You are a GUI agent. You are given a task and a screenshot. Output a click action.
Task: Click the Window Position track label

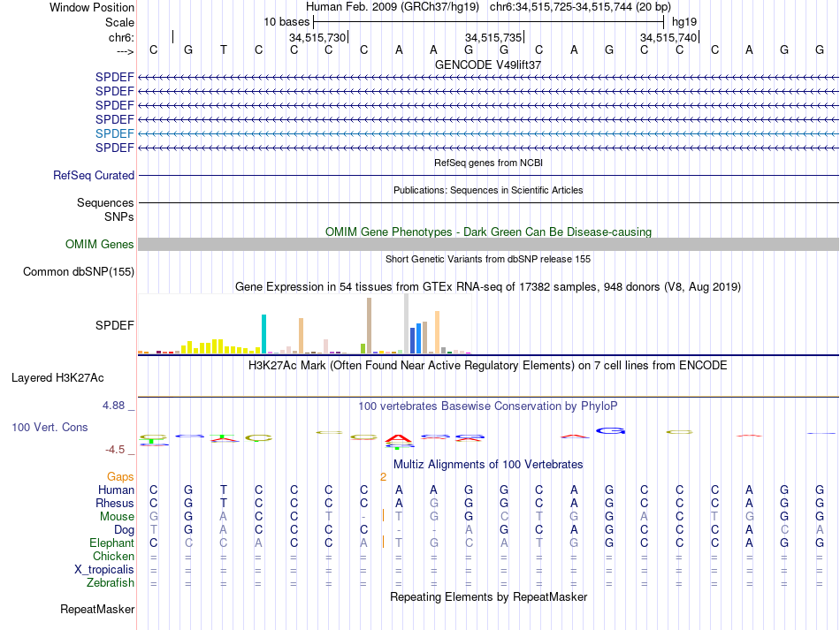(x=92, y=7)
